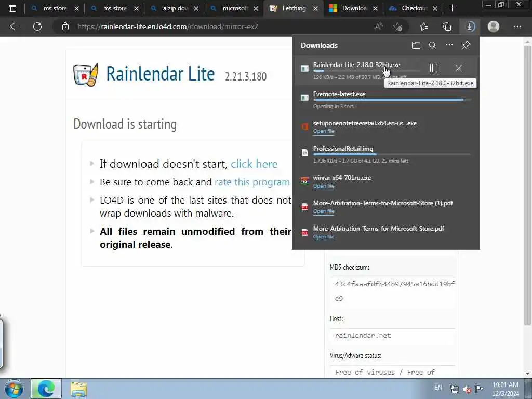
Task: Pause the Rainlendar-Lite download
Action: click(x=434, y=68)
